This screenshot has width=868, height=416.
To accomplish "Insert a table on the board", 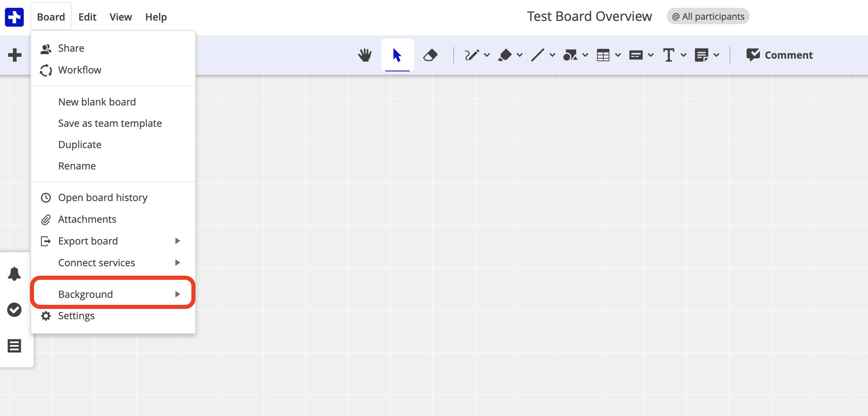I will (604, 55).
